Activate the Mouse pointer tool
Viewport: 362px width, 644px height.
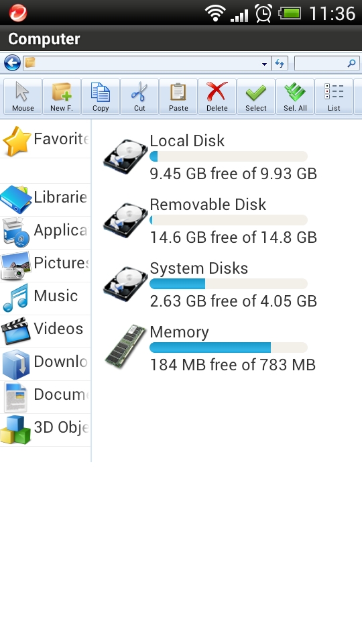pos(23,97)
